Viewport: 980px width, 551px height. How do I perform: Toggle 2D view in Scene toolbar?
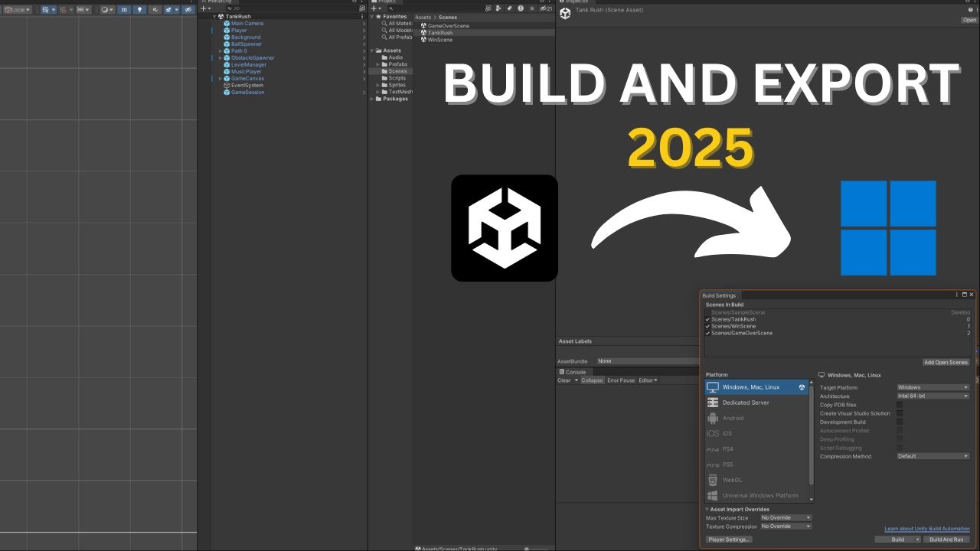pos(124,10)
